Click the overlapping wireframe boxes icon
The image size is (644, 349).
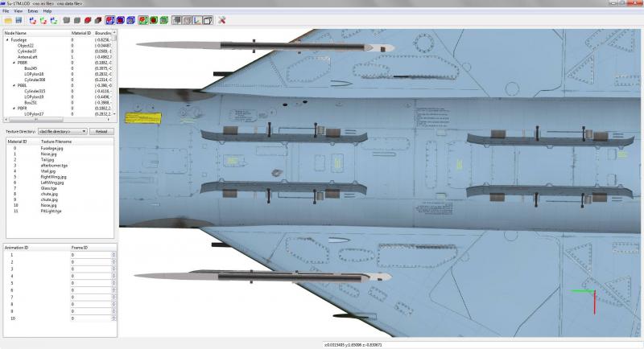208,20
